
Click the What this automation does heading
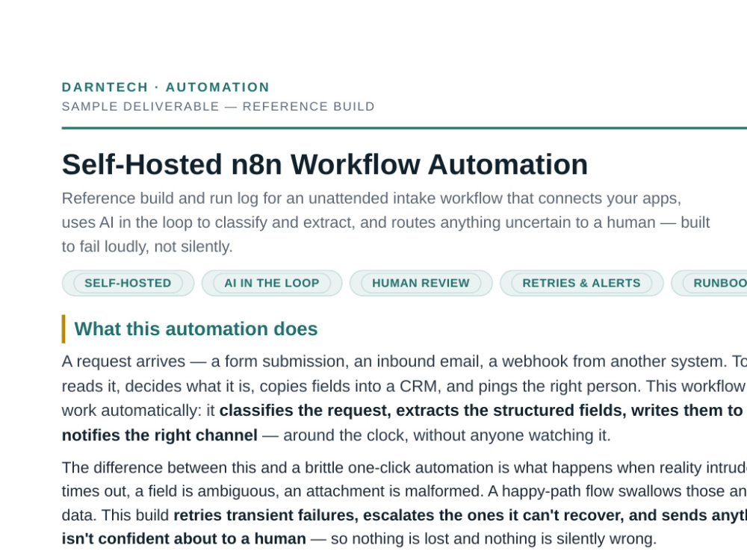196,329
